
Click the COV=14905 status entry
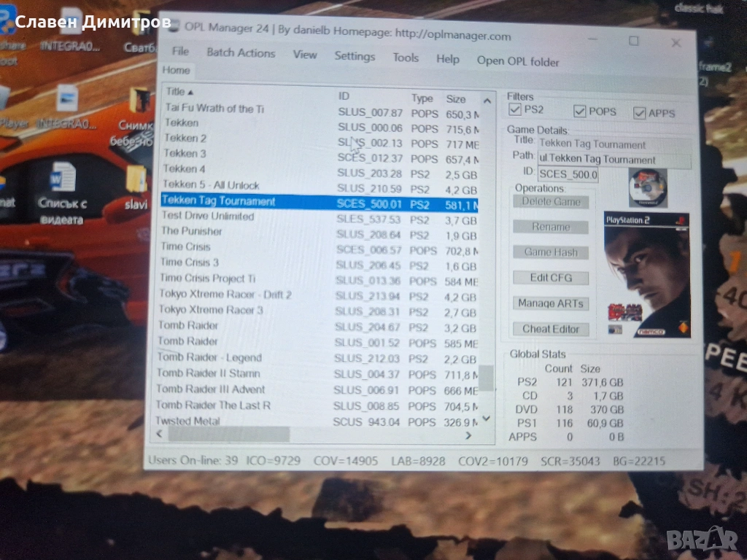click(x=345, y=461)
